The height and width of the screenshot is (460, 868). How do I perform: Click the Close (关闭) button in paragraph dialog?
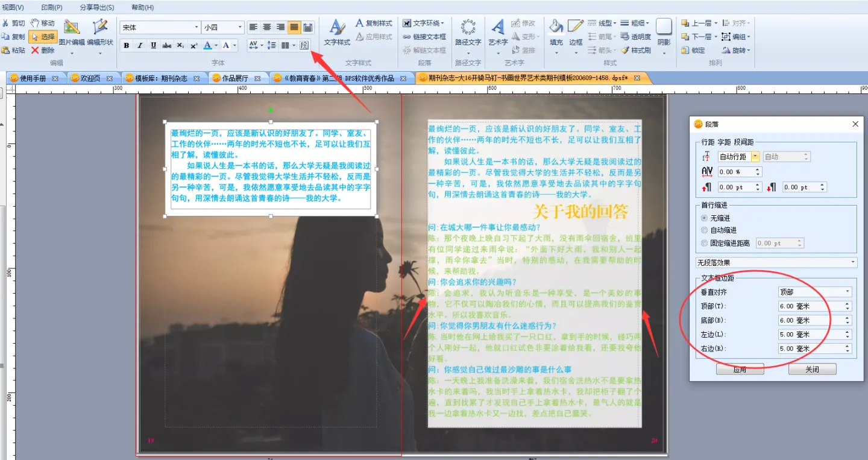click(812, 370)
